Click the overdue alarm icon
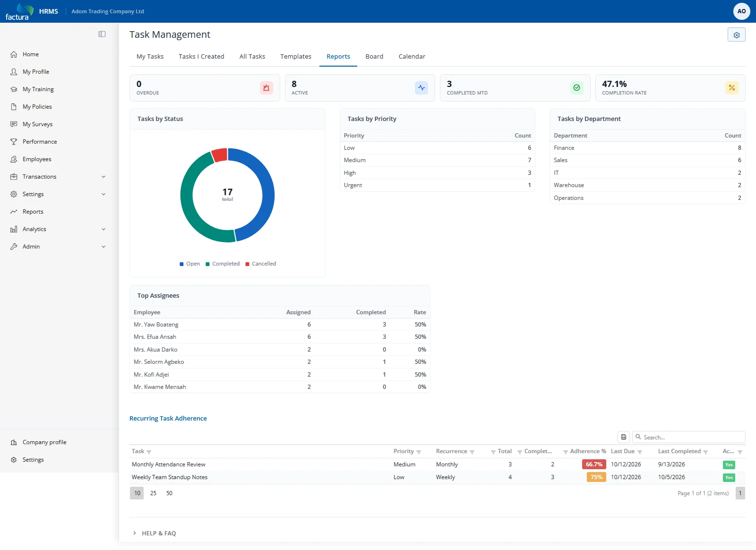 pyautogui.click(x=266, y=88)
